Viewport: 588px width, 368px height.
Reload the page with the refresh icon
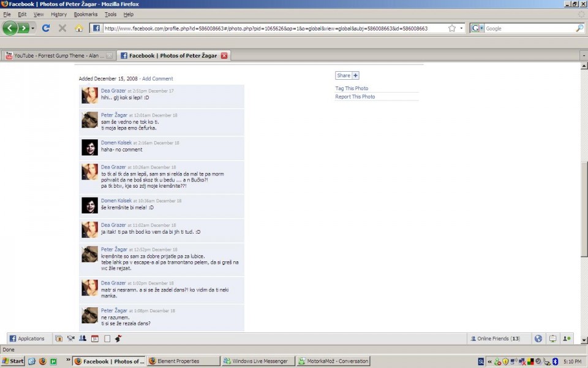46,28
